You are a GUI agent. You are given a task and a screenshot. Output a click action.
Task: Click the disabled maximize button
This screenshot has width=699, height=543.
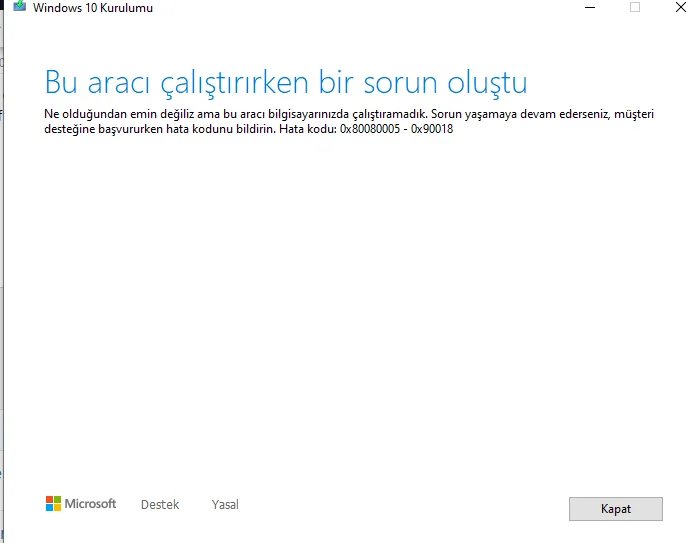(x=635, y=7)
